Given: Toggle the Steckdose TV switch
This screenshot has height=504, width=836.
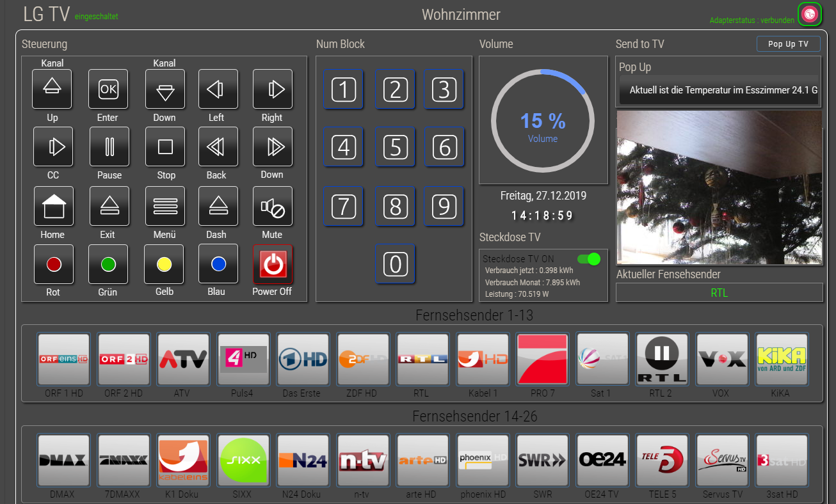Looking at the screenshot, I should [588, 259].
